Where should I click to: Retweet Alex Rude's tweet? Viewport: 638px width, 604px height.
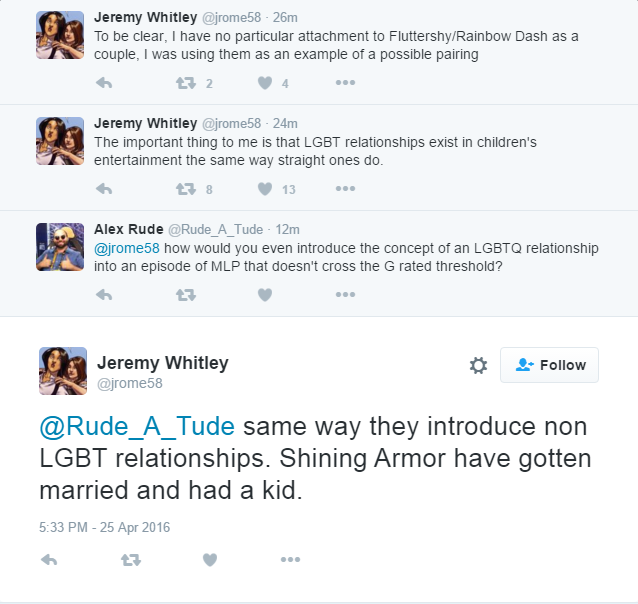(185, 294)
